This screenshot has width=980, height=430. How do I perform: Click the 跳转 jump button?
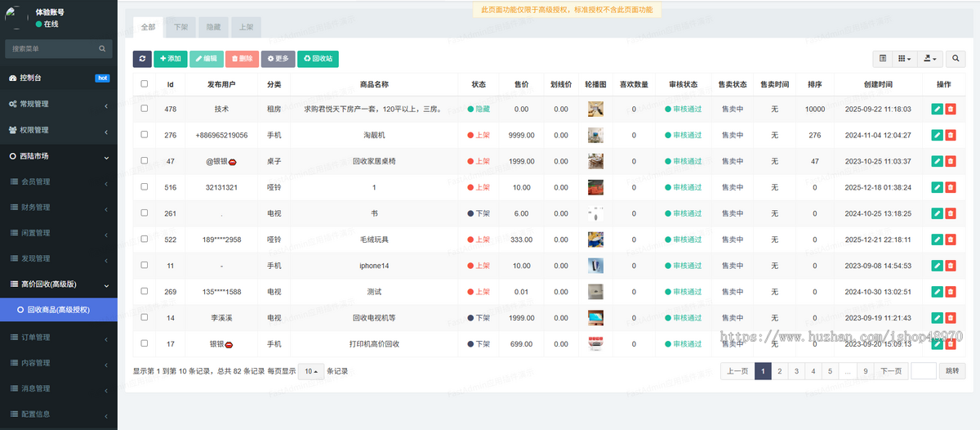[952, 371]
